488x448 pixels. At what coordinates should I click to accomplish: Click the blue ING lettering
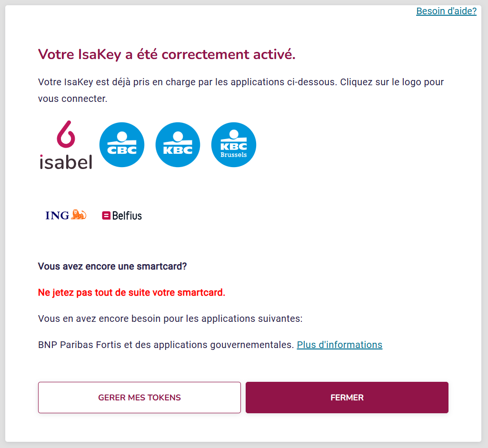pyautogui.click(x=57, y=215)
